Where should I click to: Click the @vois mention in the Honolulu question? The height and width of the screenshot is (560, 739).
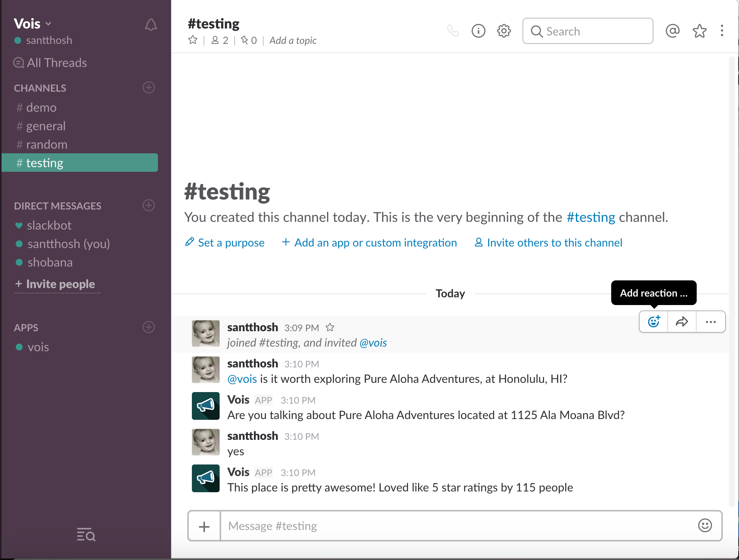[242, 379]
